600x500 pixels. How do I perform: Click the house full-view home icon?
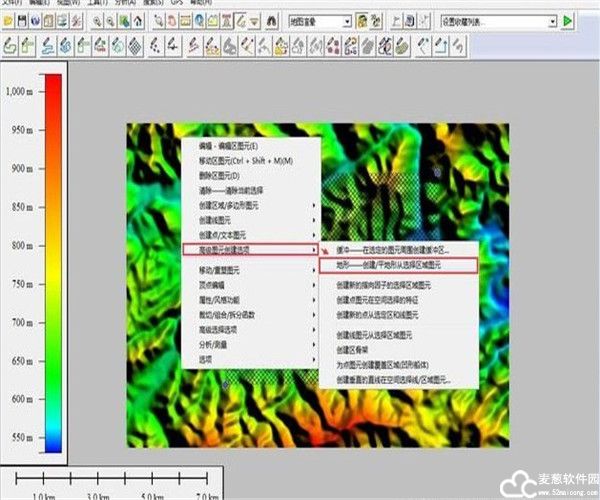(x=138, y=21)
